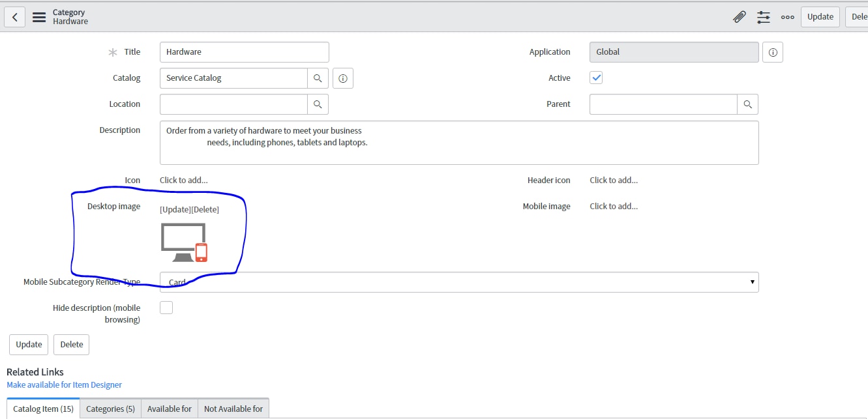Click to add a Header icon

pos(613,180)
